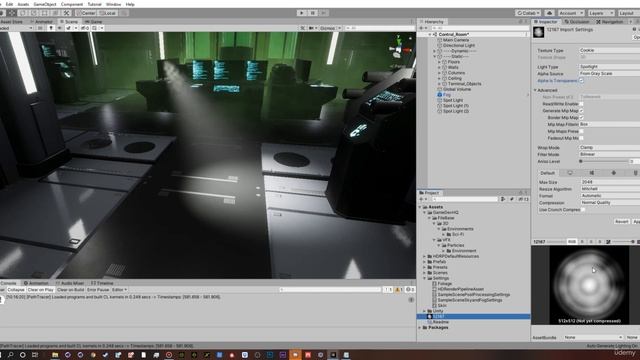Open the Collab dropdown
This screenshot has height=360, width=640.
coord(528,13)
